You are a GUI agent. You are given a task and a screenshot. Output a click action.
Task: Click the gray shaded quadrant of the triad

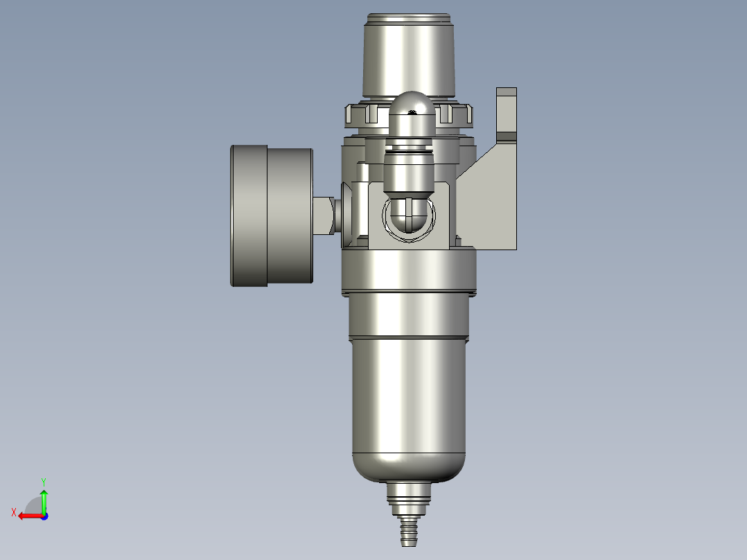click(x=31, y=505)
